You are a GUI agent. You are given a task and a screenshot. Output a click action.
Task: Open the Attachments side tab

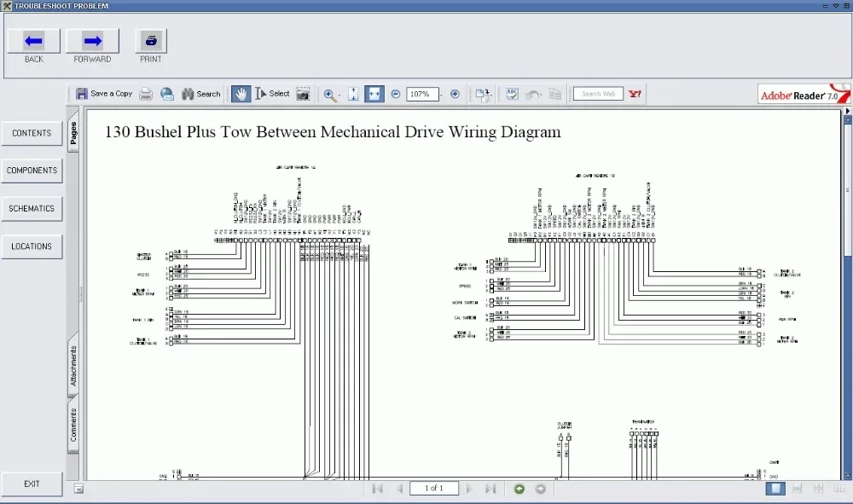[x=73, y=365]
